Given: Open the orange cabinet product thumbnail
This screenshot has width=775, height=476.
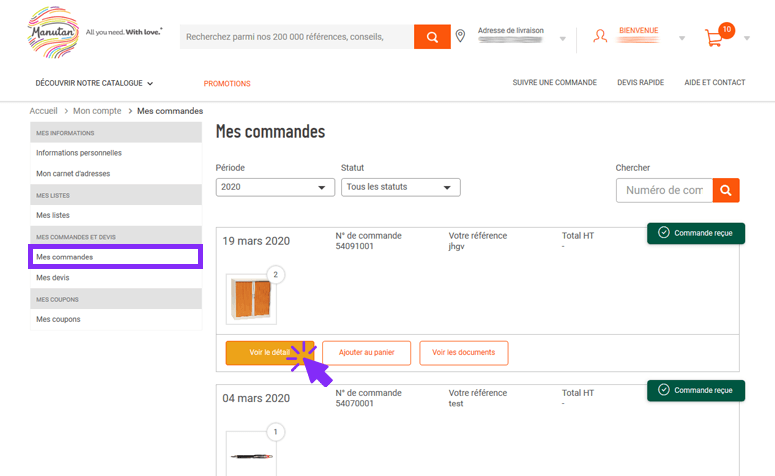Looking at the screenshot, I should [251, 298].
